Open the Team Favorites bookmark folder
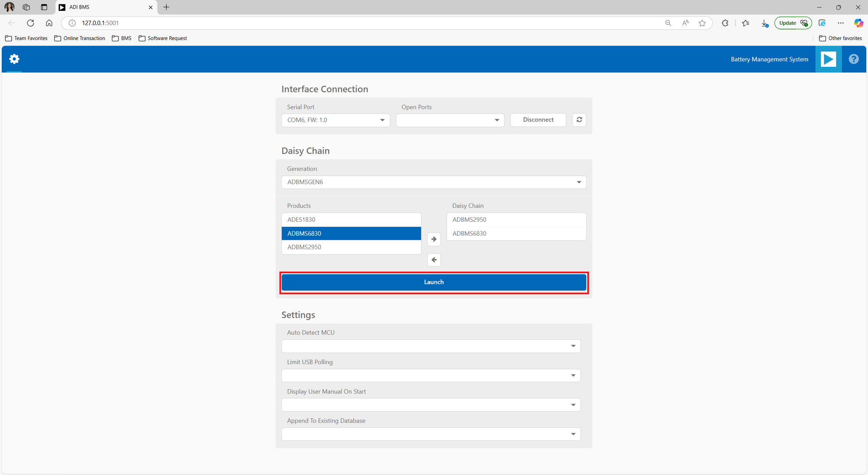The image size is (868, 475). tap(26, 38)
